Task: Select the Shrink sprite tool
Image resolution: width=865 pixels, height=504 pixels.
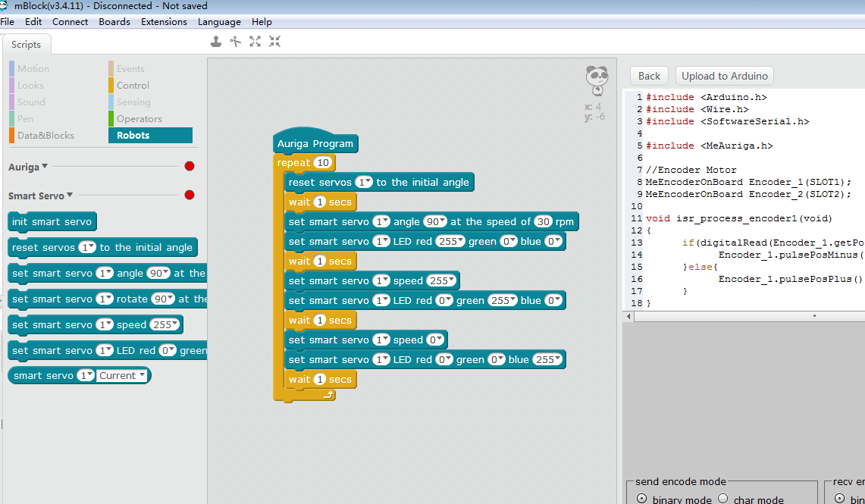Action: click(x=274, y=42)
